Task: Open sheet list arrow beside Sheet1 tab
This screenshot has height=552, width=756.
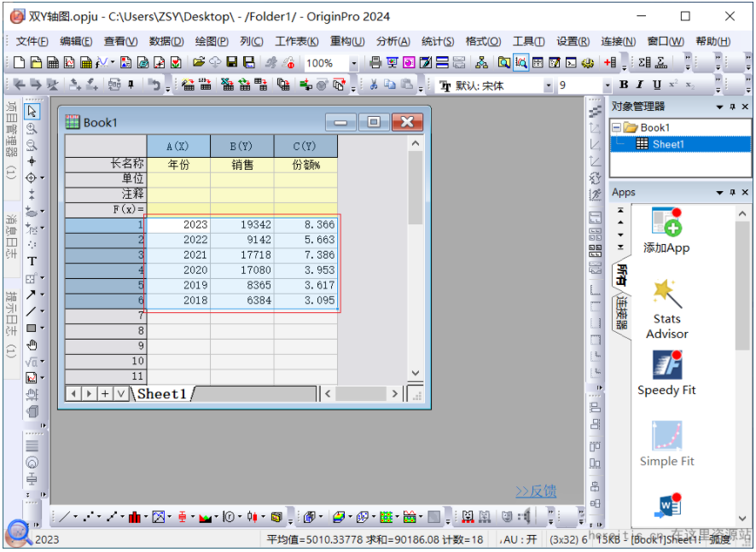Action: pyautogui.click(x=120, y=394)
